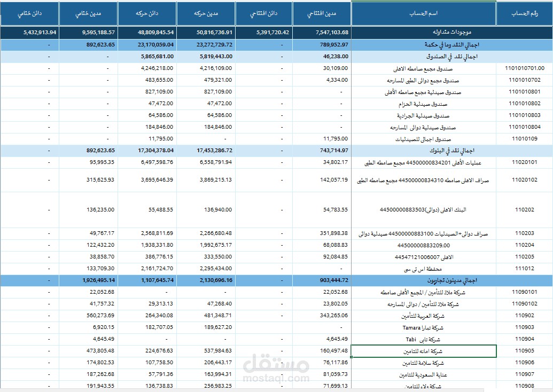Click the دائن افتتاحي header cell
This screenshot has height=392, width=553.
264,13
